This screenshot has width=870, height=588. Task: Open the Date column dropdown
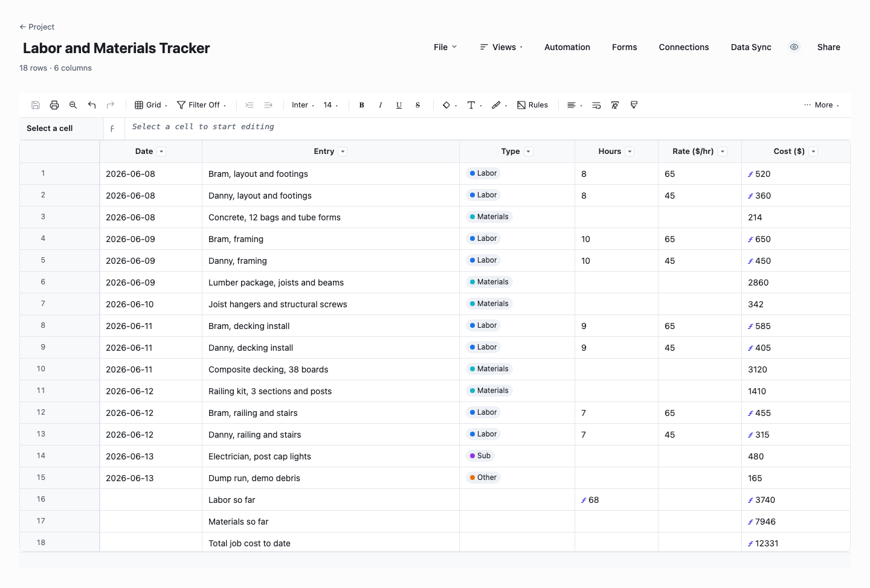(161, 152)
